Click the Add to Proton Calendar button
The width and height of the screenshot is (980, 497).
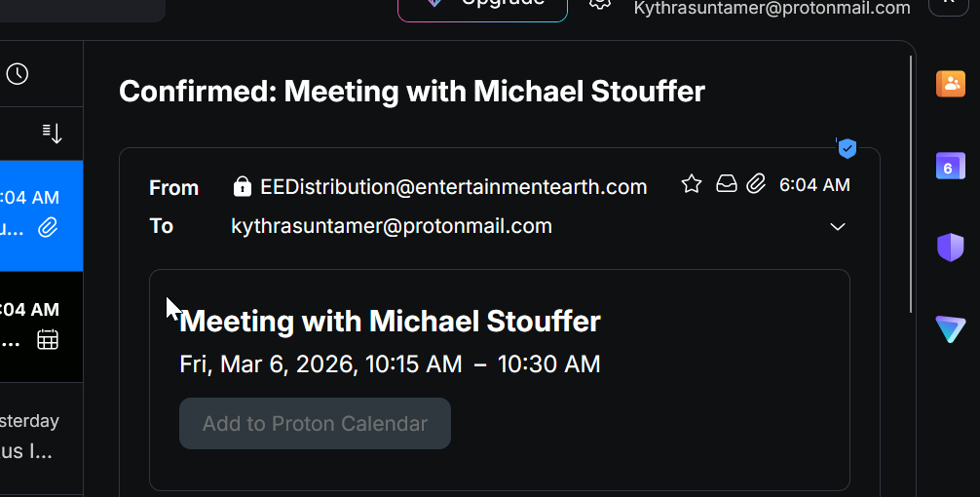[315, 424]
